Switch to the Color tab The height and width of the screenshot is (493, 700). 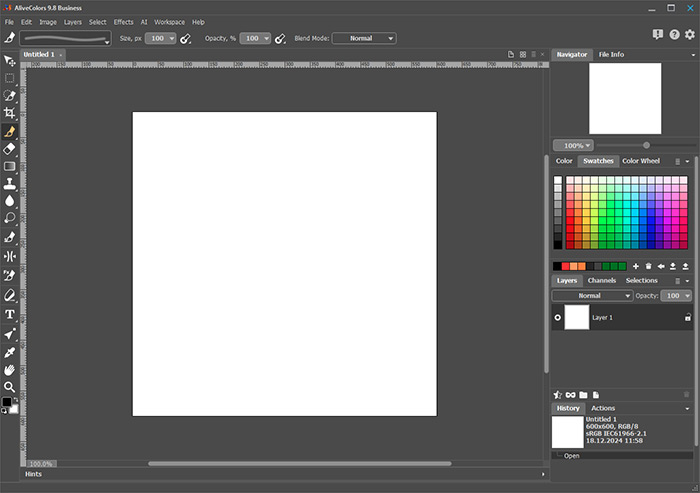coord(564,161)
